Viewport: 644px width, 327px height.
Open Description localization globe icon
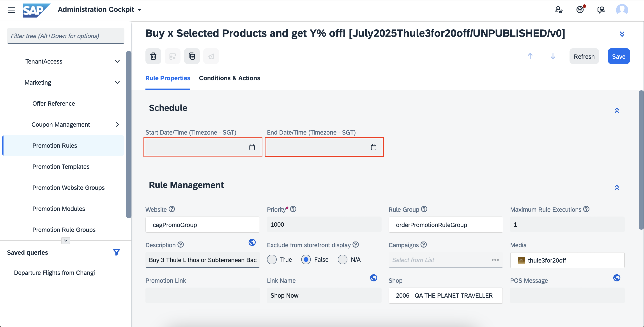coord(252,242)
